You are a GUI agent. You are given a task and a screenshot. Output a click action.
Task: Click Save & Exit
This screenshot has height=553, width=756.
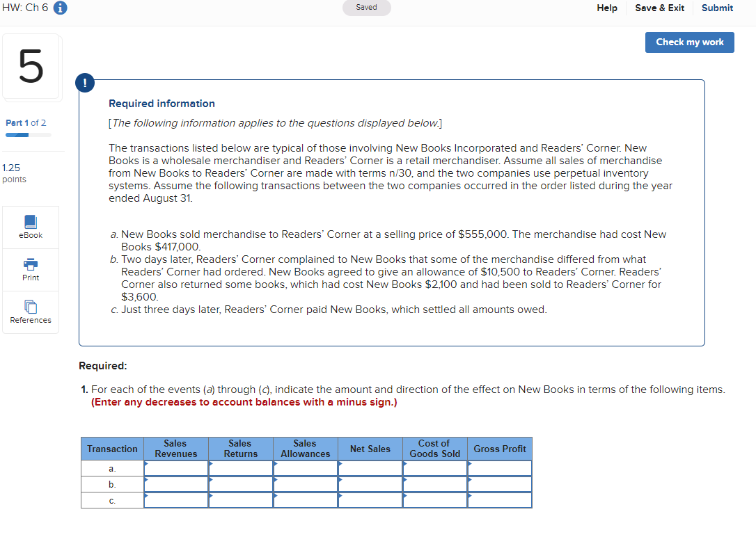click(x=659, y=8)
